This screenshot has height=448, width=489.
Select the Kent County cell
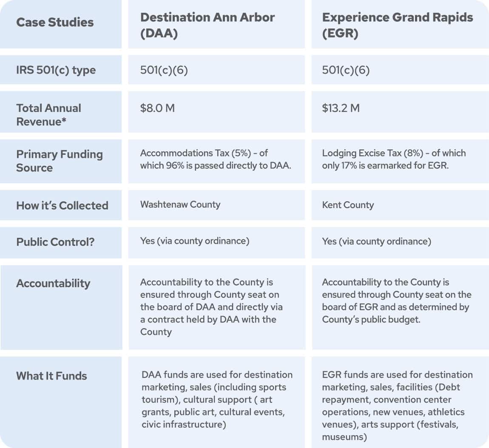coord(348,205)
